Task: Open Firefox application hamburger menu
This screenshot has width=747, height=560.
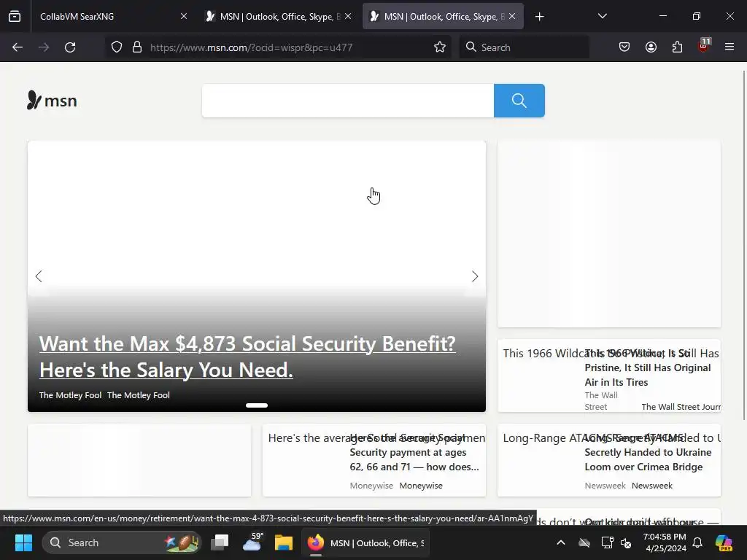Action: (729, 47)
